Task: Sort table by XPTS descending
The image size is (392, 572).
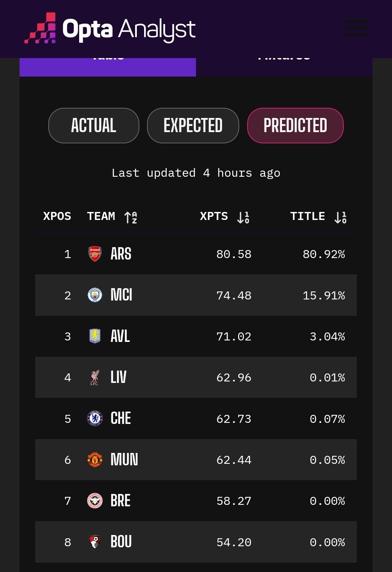Action: click(x=243, y=217)
